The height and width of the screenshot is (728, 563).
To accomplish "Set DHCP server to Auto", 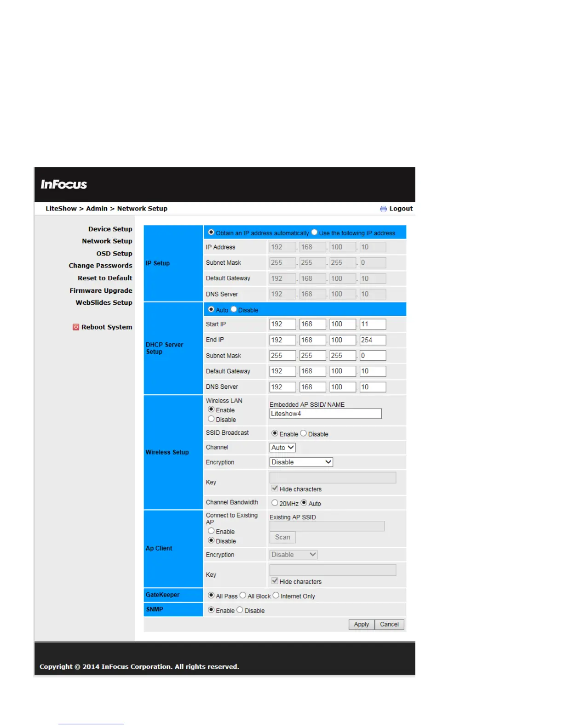I will click(x=211, y=309).
